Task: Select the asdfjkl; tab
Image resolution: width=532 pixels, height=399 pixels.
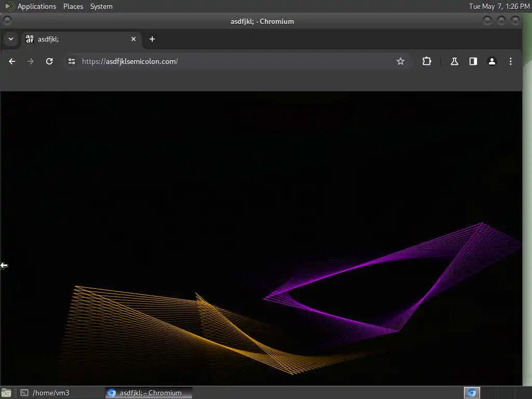Action: click(x=82, y=39)
